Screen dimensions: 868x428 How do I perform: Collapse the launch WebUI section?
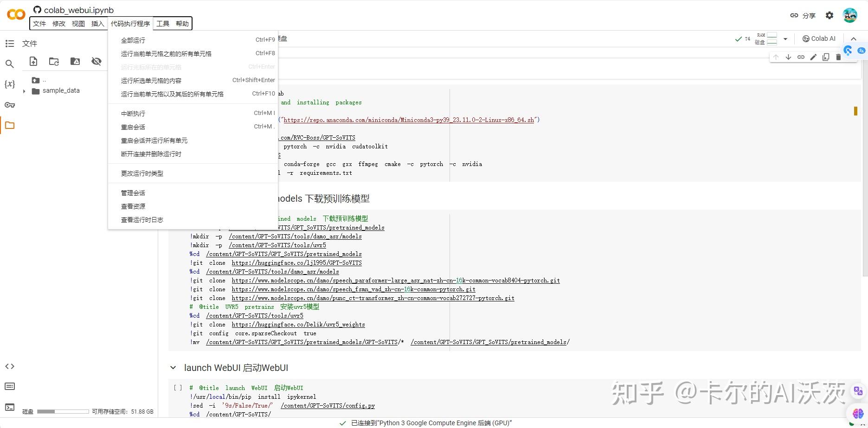(173, 368)
